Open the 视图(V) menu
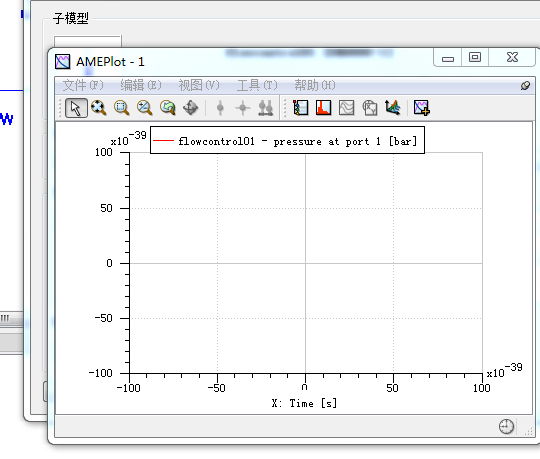This screenshot has width=540, height=459. 199,85
